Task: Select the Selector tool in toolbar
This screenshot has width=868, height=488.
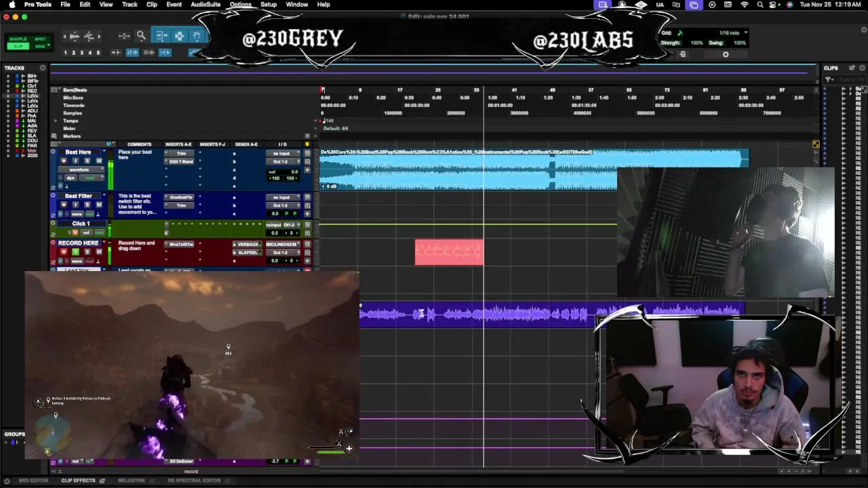Action: point(180,36)
